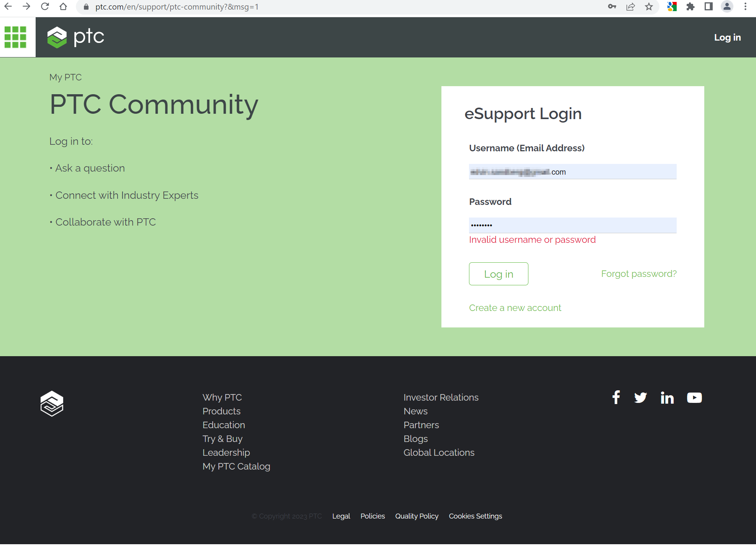Click the Log in button on the form

498,274
